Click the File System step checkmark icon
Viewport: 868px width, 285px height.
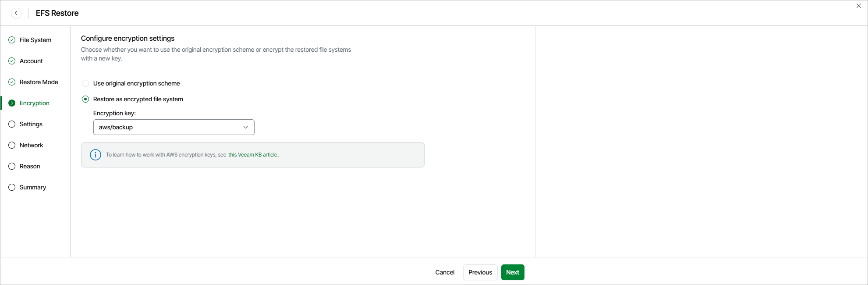tap(12, 40)
